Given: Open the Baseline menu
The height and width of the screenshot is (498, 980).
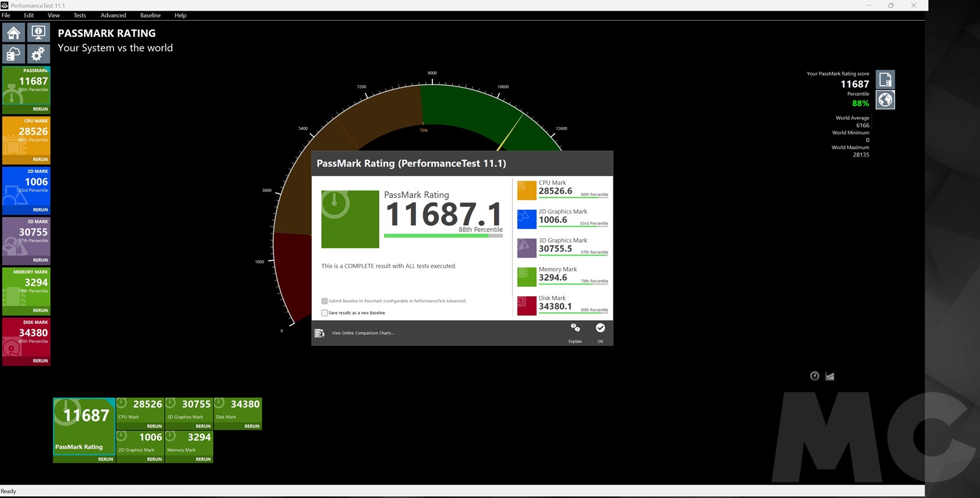Looking at the screenshot, I should pyautogui.click(x=150, y=15).
